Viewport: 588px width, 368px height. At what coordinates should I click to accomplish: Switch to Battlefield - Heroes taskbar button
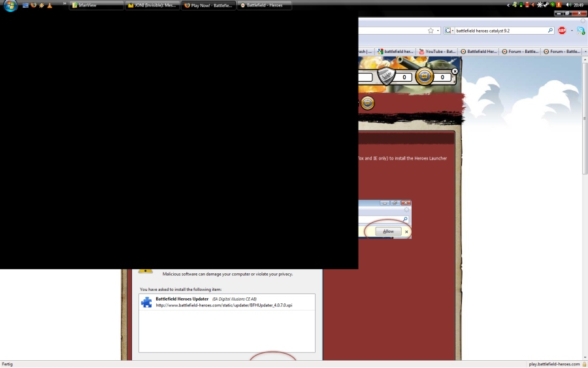coord(265,5)
